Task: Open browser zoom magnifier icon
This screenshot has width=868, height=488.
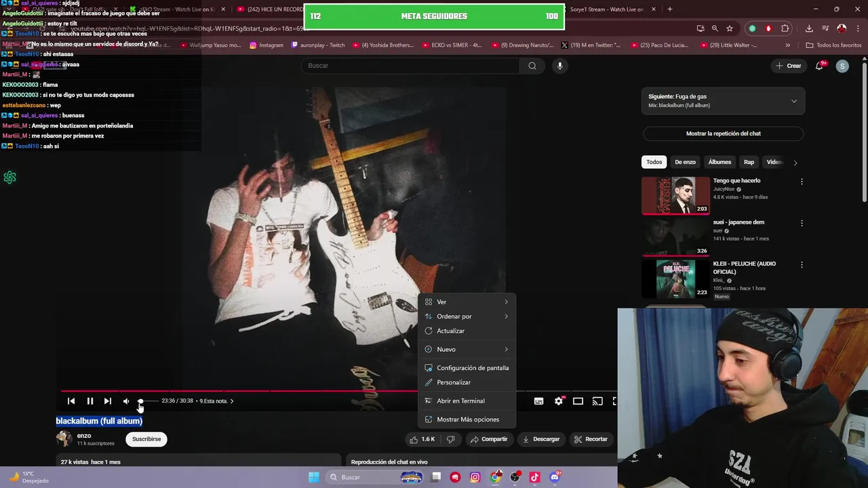Action: coord(715,28)
